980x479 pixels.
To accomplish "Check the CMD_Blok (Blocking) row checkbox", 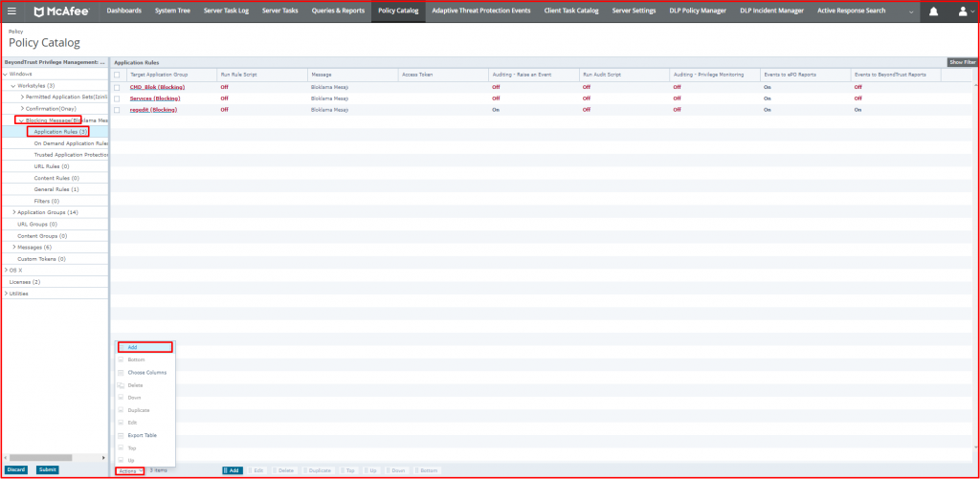I will [x=118, y=87].
